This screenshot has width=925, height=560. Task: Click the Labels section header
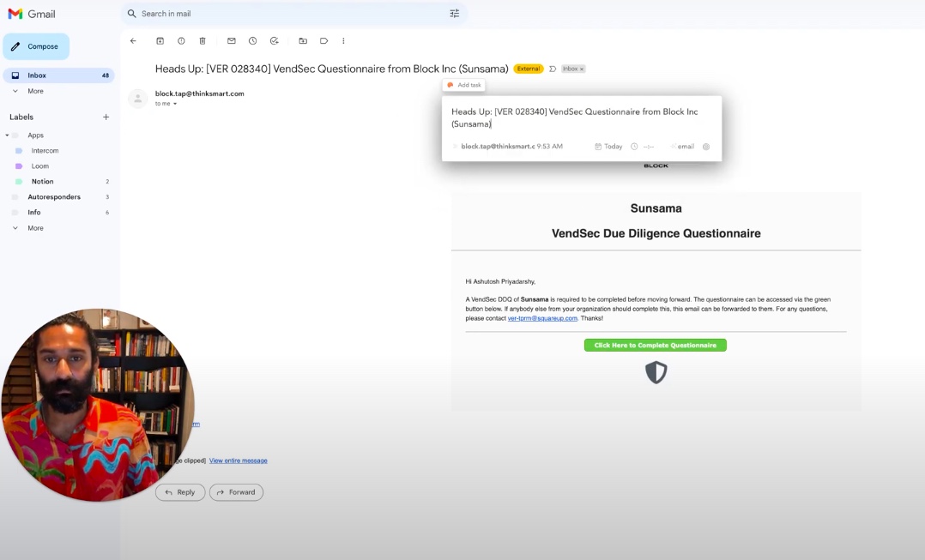click(21, 117)
